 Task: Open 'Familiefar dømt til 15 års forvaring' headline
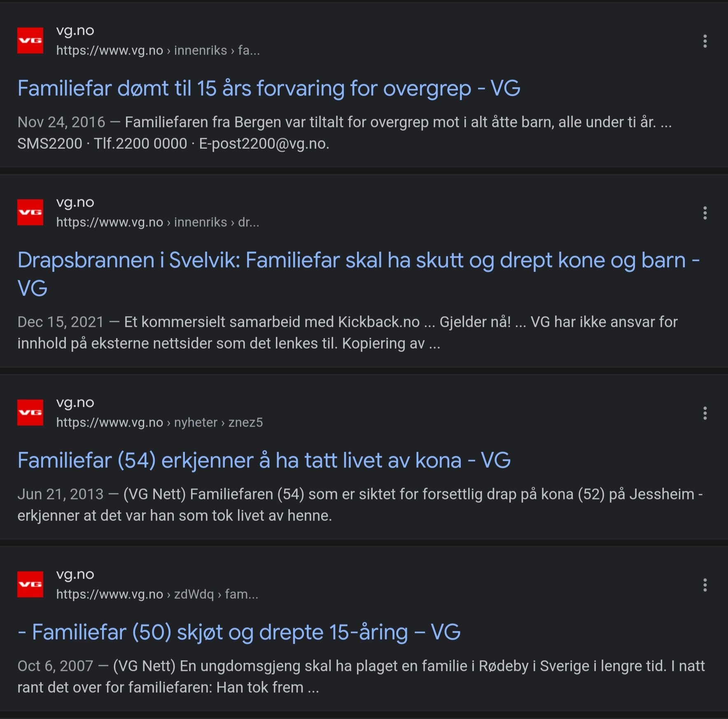(269, 88)
